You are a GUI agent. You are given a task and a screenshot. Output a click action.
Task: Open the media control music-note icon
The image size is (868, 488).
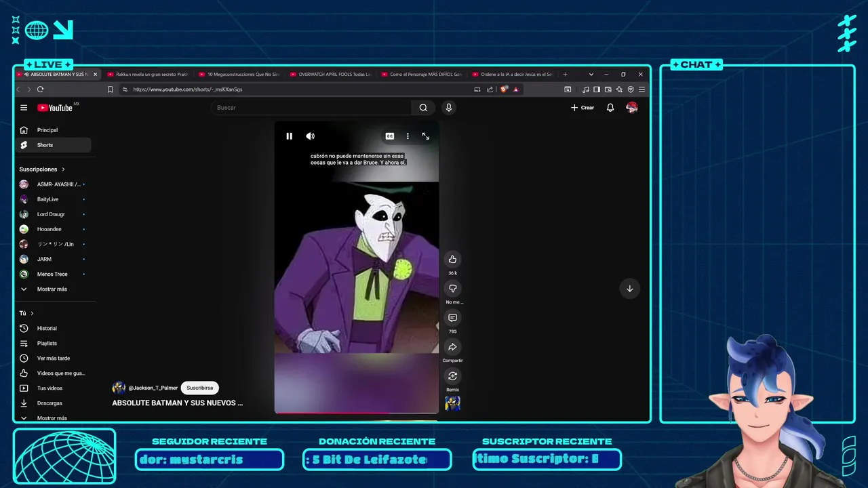pos(585,89)
